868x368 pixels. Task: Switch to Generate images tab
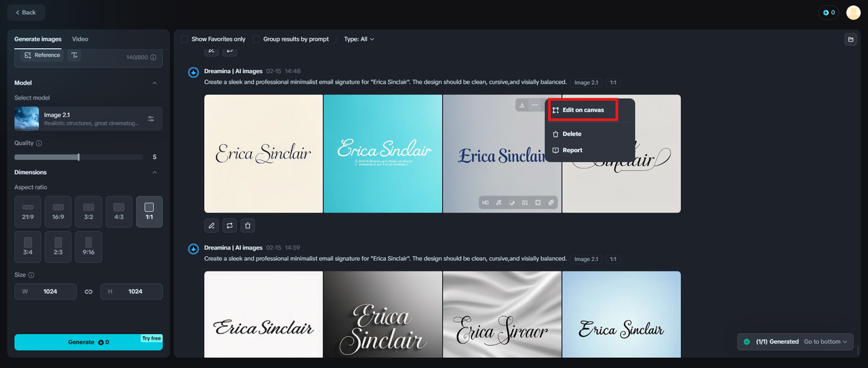(x=38, y=39)
